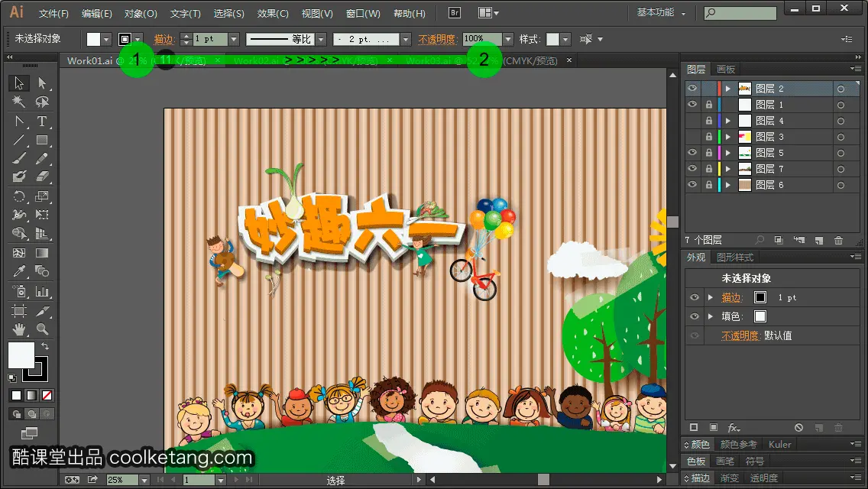Viewport: 868px width, 489px height.
Task: Select the Blob Brush tool
Action: [19, 176]
